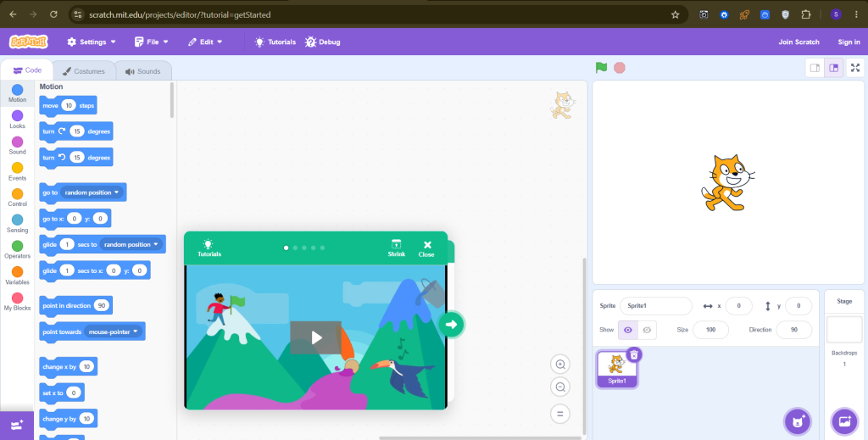Select the Sensing blocks category

pyautogui.click(x=17, y=223)
